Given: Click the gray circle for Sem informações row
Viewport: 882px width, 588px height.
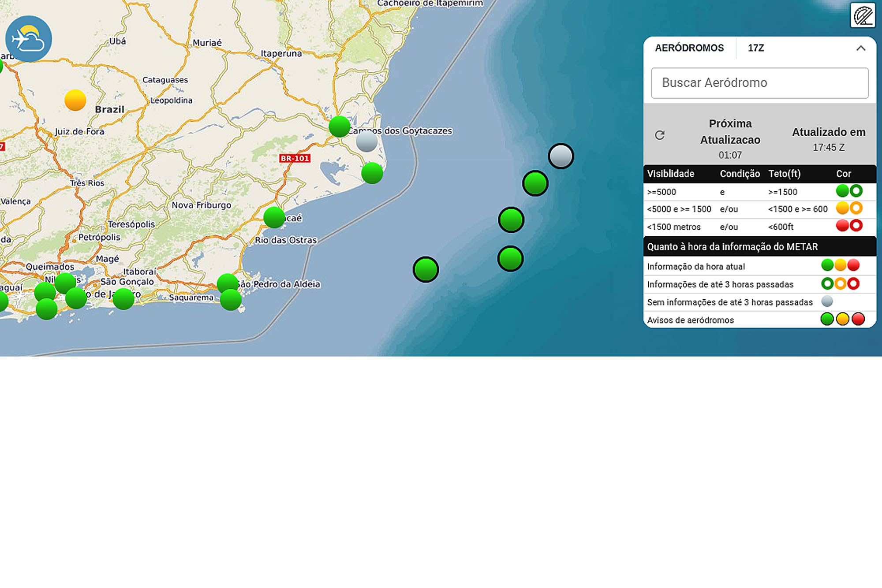Looking at the screenshot, I should click(827, 301).
